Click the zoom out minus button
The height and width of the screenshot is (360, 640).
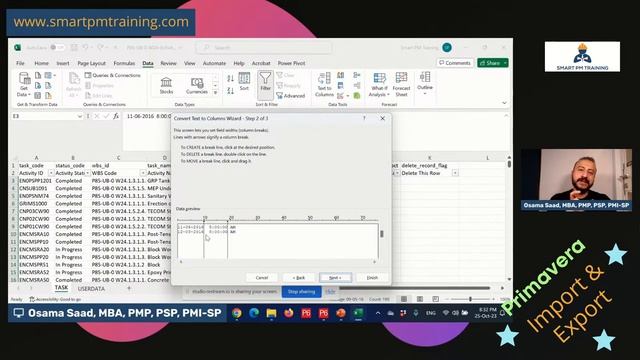447,299
